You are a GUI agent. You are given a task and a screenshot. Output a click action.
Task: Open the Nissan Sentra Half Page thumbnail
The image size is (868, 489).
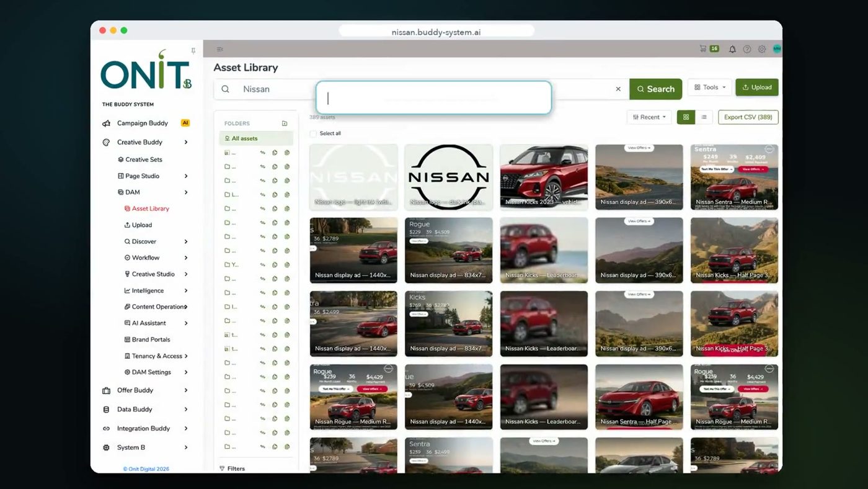point(639,397)
